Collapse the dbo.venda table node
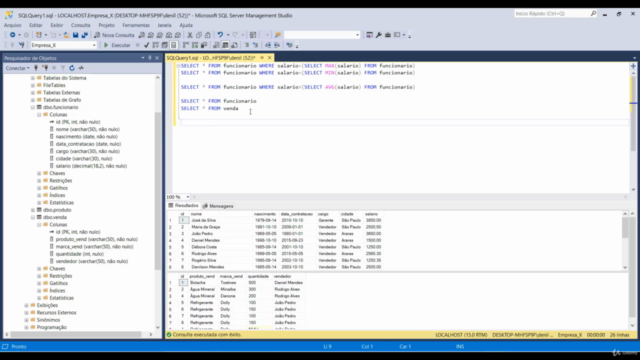 pyautogui.click(x=33, y=218)
